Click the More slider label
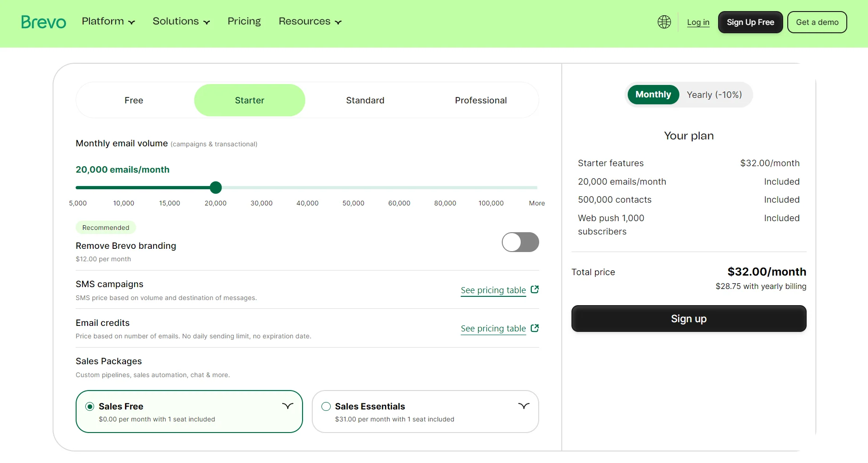The width and height of the screenshot is (868, 463). click(537, 203)
